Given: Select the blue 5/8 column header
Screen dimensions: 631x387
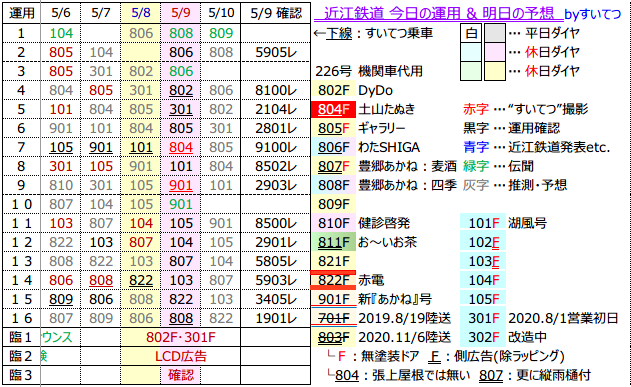Looking at the screenshot, I should coord(141,13).
